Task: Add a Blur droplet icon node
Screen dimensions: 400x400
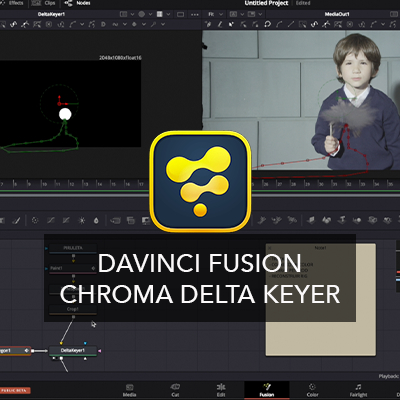Action: click(96, 220)
